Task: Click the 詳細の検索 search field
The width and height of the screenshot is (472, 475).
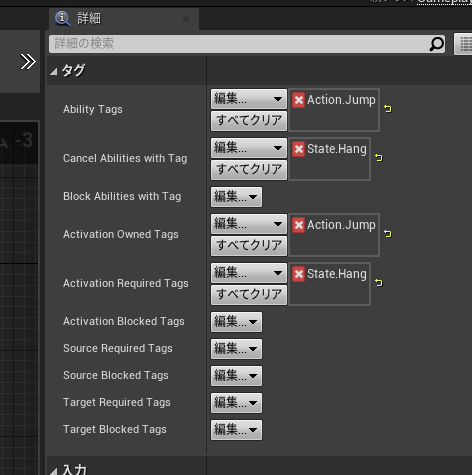Action: coord(240,44)
